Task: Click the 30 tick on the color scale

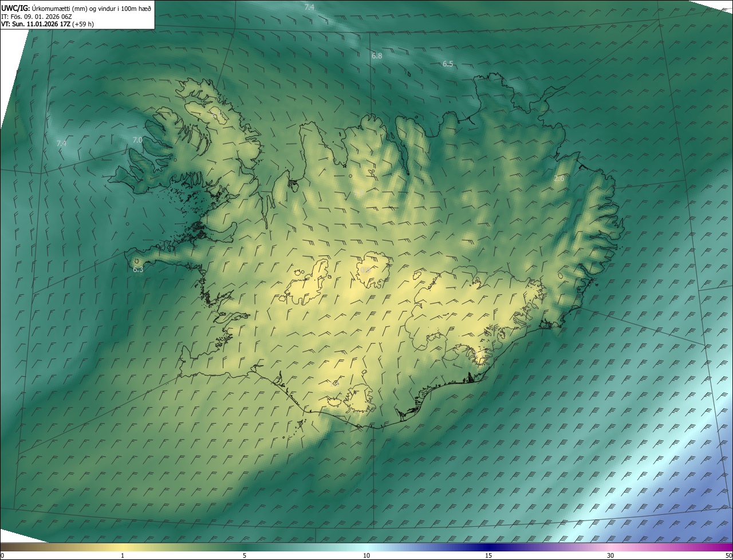Action: (x=610, y=555)
